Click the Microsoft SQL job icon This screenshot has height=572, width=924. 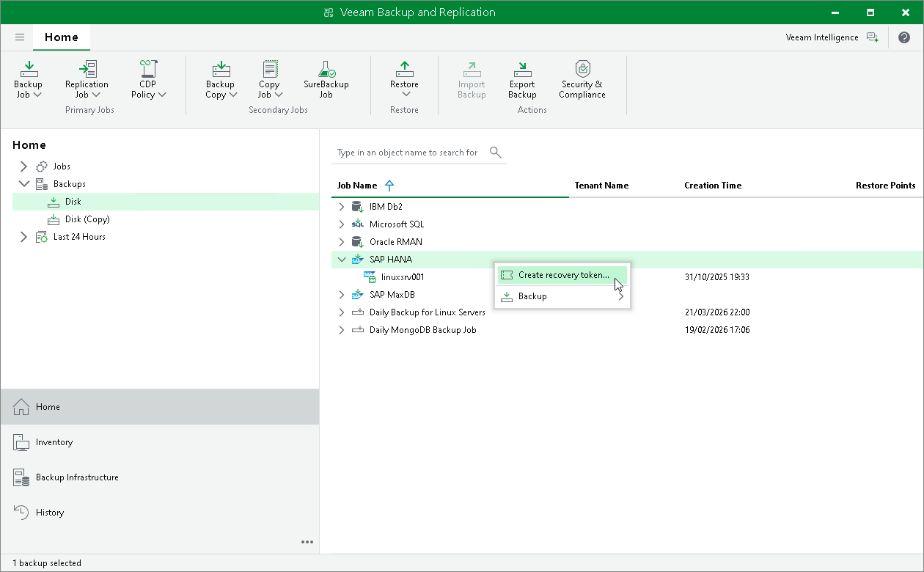[358, 224]
